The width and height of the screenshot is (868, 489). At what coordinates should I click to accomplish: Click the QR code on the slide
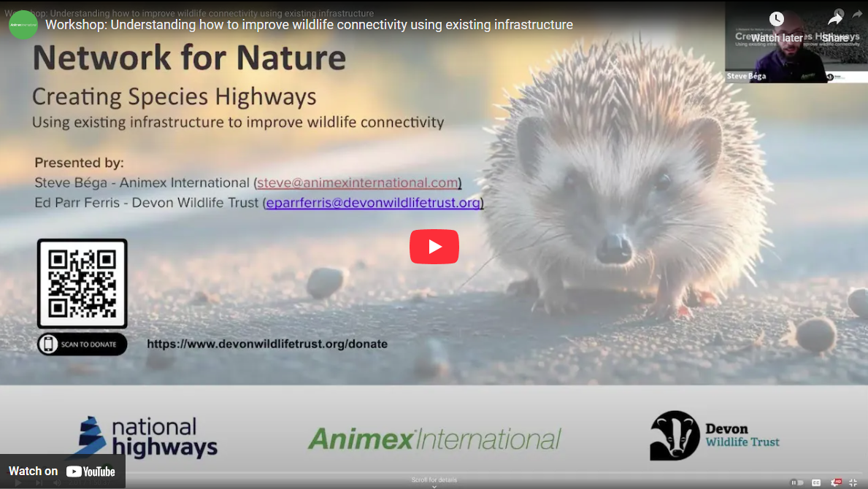[x=82, y=284]
